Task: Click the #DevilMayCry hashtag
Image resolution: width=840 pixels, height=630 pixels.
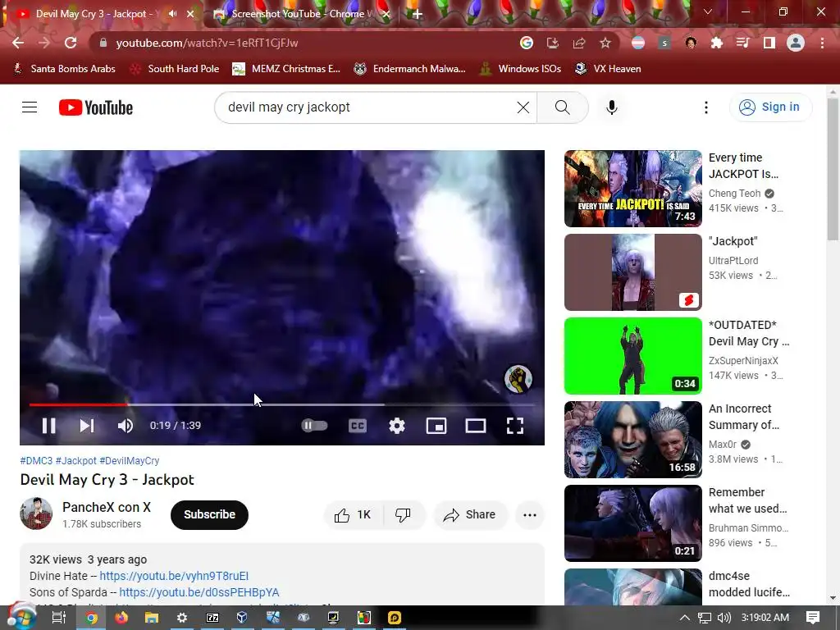Action: [x=130, y=461]
